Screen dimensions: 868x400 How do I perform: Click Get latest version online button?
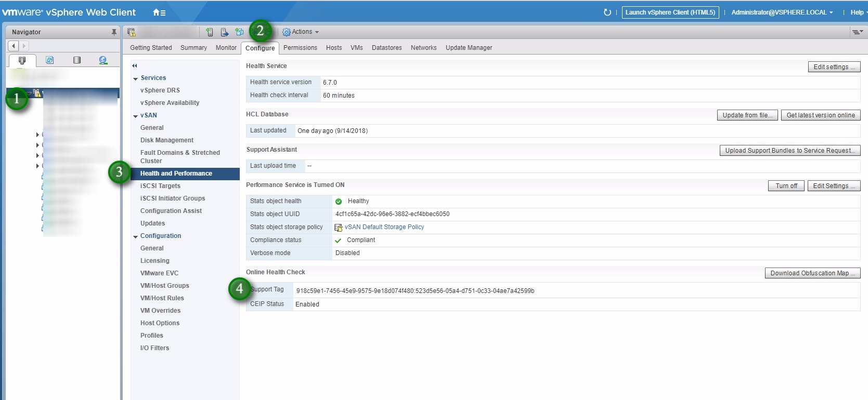click(x=820, y=115)
